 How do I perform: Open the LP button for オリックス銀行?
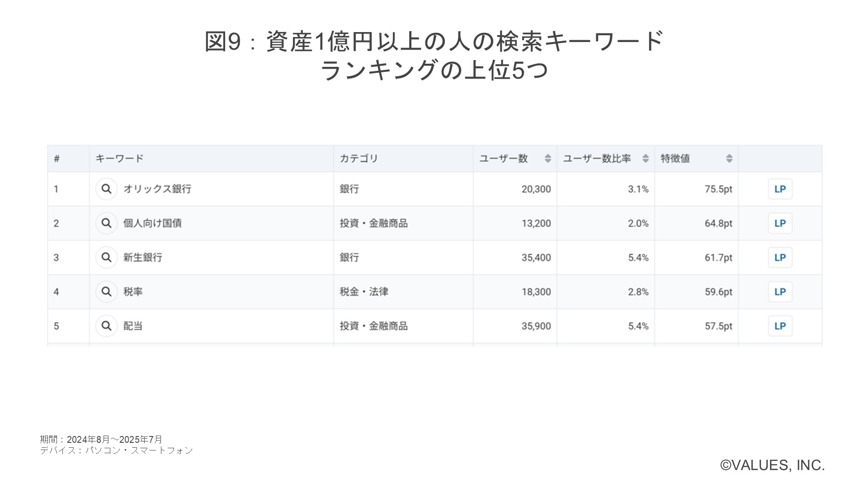coord(780,189)
